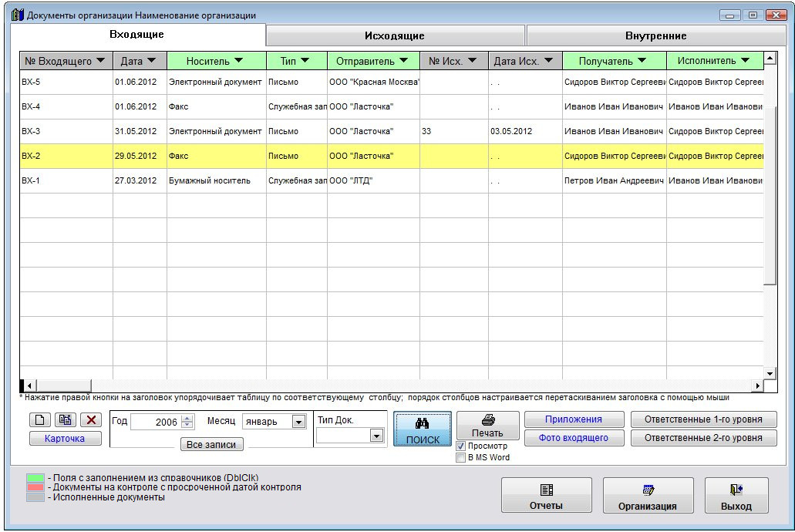Expand the Месяц month dropdown
Screen dimensions: 795x532
tap(298, 422)
